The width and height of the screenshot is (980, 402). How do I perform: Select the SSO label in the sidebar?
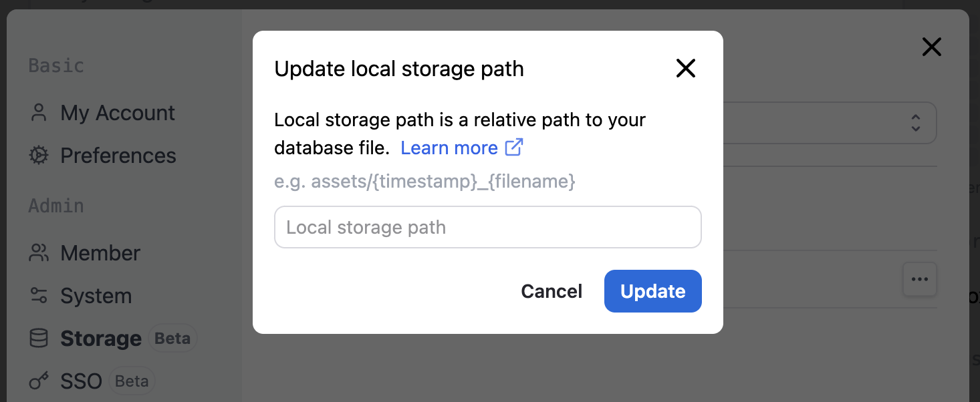click(81, 381)
